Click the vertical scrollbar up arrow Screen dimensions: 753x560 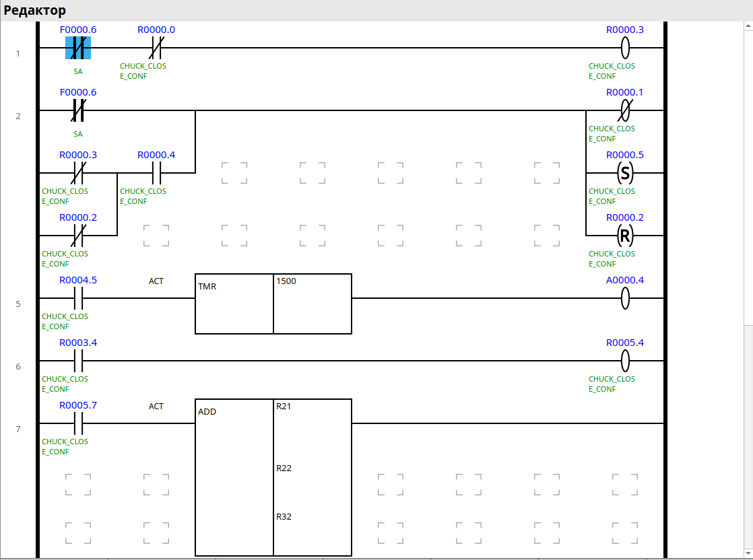point(746,28)
